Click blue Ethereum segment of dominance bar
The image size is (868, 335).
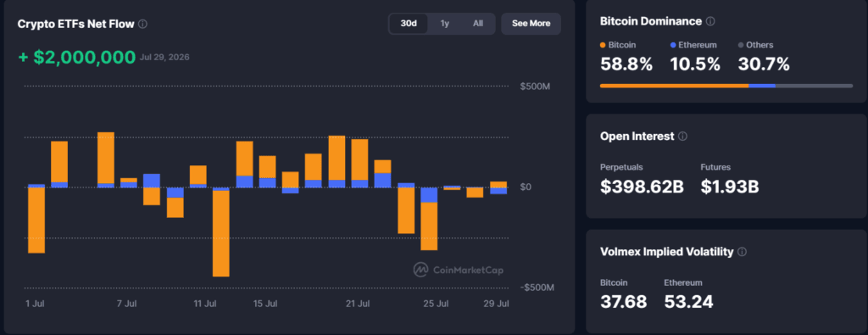tap(762, 86)
